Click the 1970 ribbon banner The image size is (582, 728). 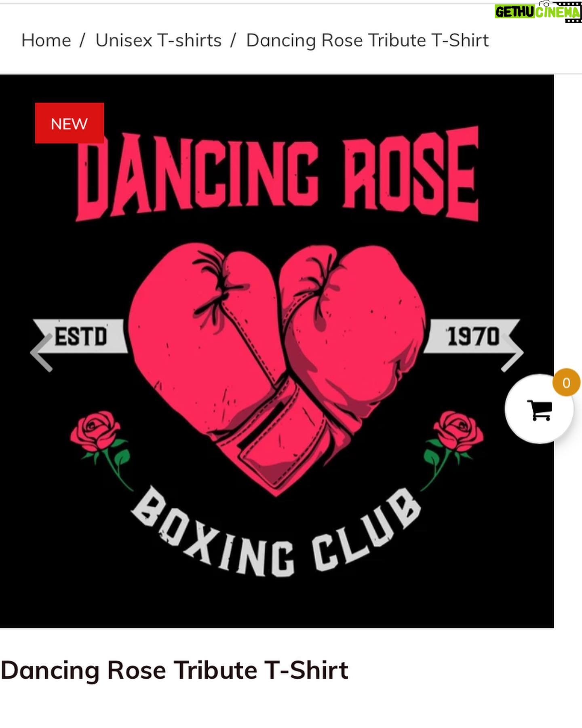472,336
